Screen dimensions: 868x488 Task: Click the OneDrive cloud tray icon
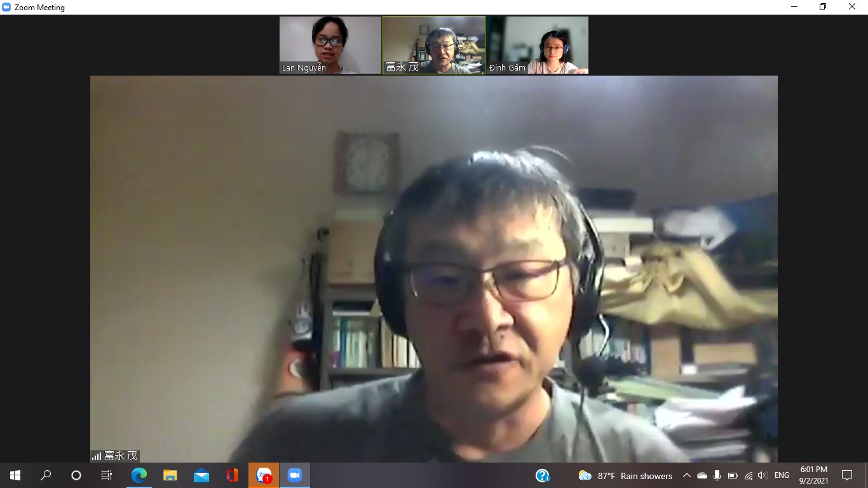(x=702, y=475)
